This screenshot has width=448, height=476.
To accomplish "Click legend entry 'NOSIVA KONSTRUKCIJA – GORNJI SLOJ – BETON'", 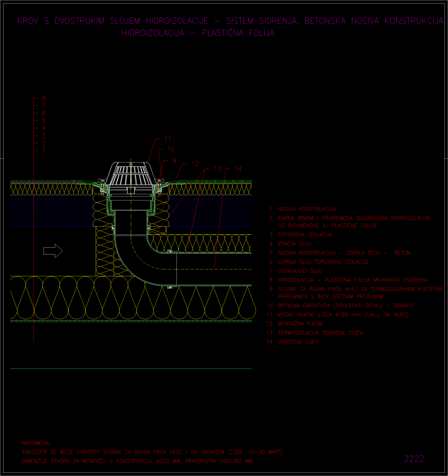I will pos(344,253).
